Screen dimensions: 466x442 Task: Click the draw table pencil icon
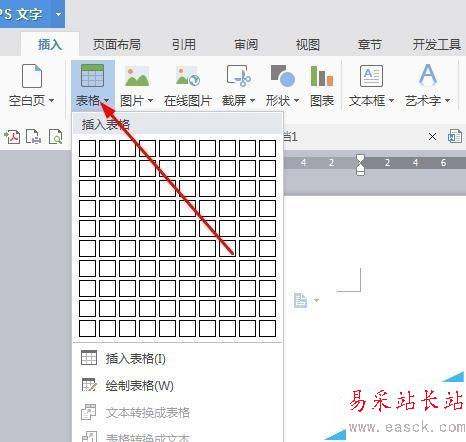coord(89,385)
